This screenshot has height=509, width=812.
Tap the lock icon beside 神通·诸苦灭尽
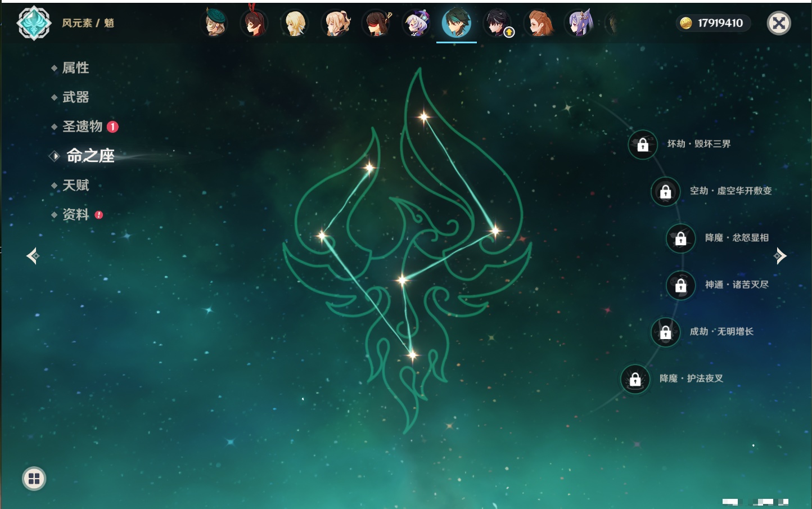click(680, 285)
